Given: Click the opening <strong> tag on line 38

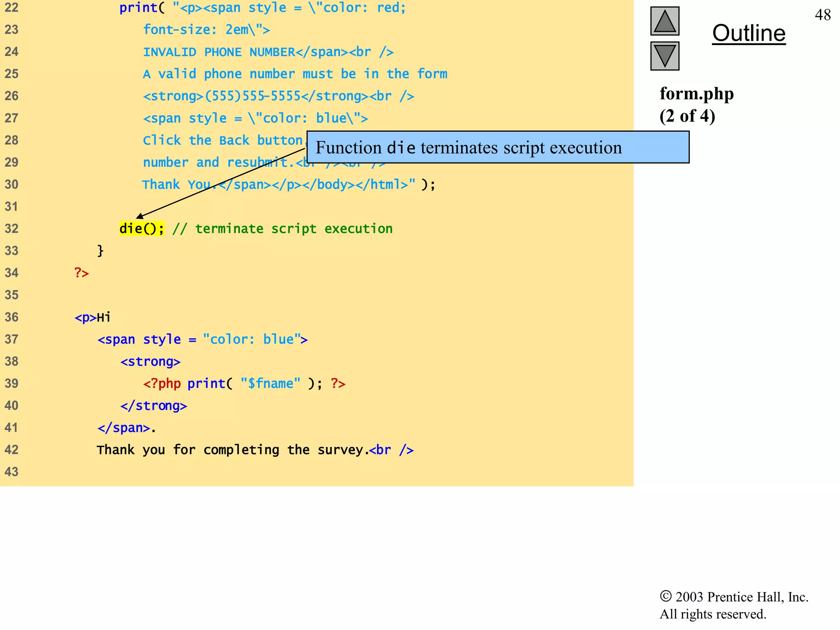Looking at the screenshot, I should 150,361.
